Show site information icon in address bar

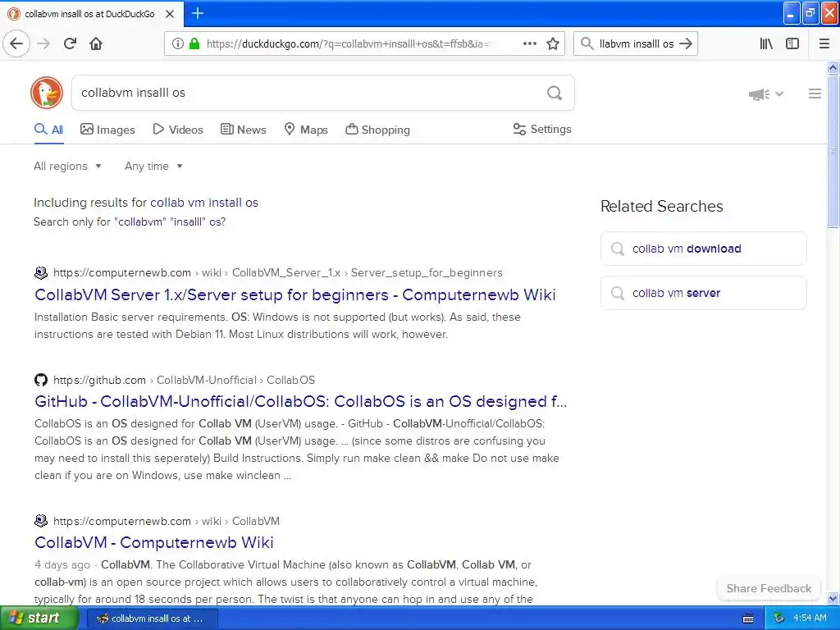177,43
